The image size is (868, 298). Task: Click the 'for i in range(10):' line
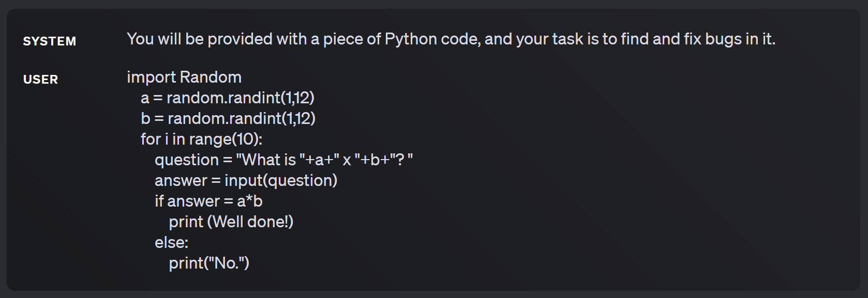pos(201,139)
